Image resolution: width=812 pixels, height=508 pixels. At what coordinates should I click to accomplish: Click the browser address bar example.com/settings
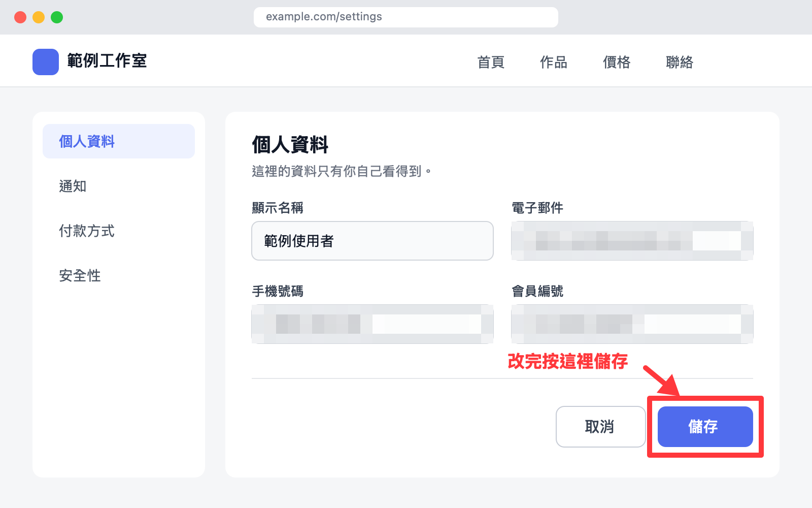click(x=406, y=17)
